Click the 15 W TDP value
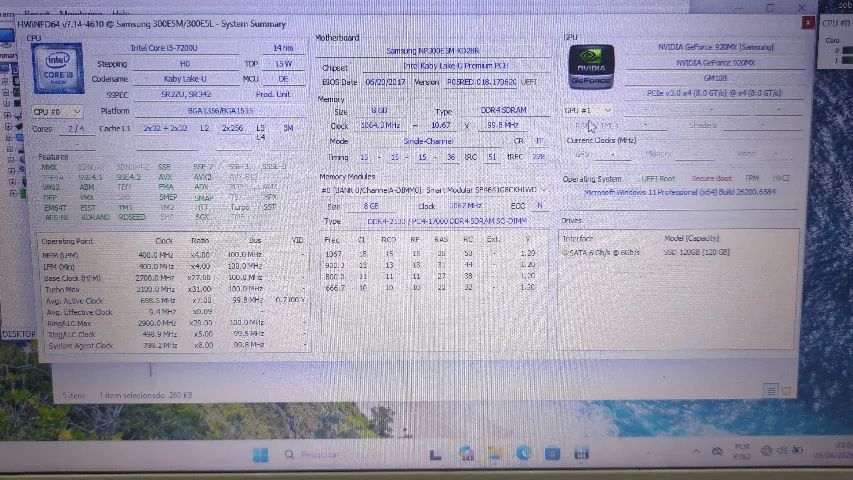The height and width of the screenshot is (480, 853). click(x=283, y=64)
